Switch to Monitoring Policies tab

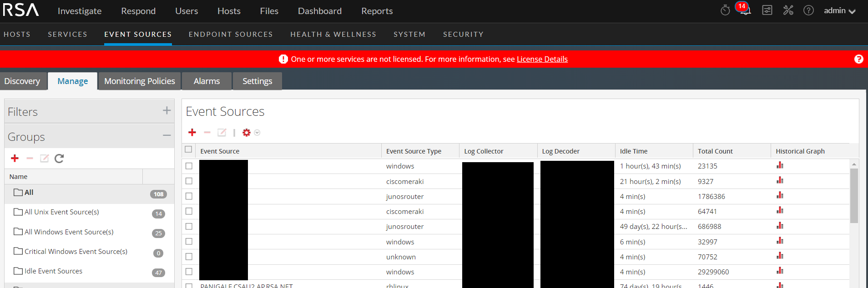coord(140,81)
